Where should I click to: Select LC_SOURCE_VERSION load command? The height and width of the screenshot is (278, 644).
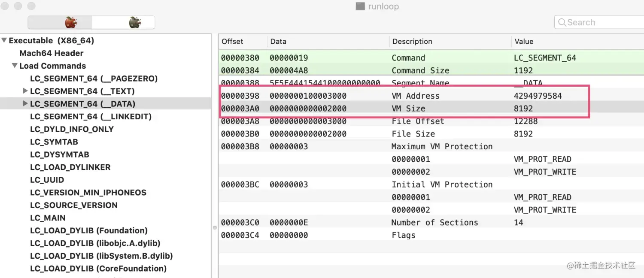click(x=74, y=205)
